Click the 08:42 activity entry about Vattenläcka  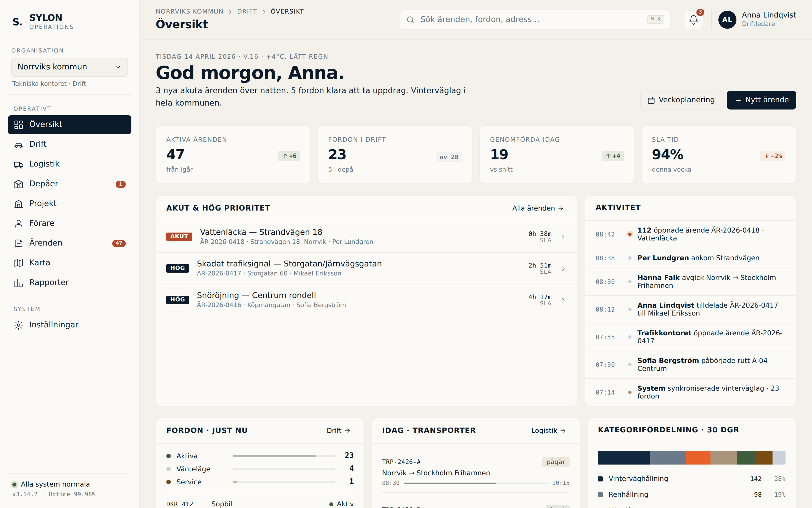pos(690,235)
